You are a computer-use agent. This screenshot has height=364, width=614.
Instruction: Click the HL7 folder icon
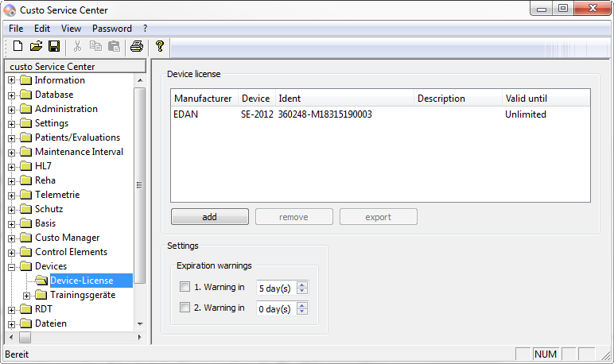click(x=25, y=166)
